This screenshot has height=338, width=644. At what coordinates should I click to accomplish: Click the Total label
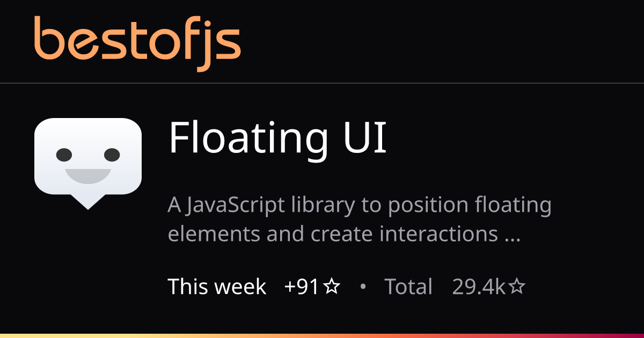(408, 287)
